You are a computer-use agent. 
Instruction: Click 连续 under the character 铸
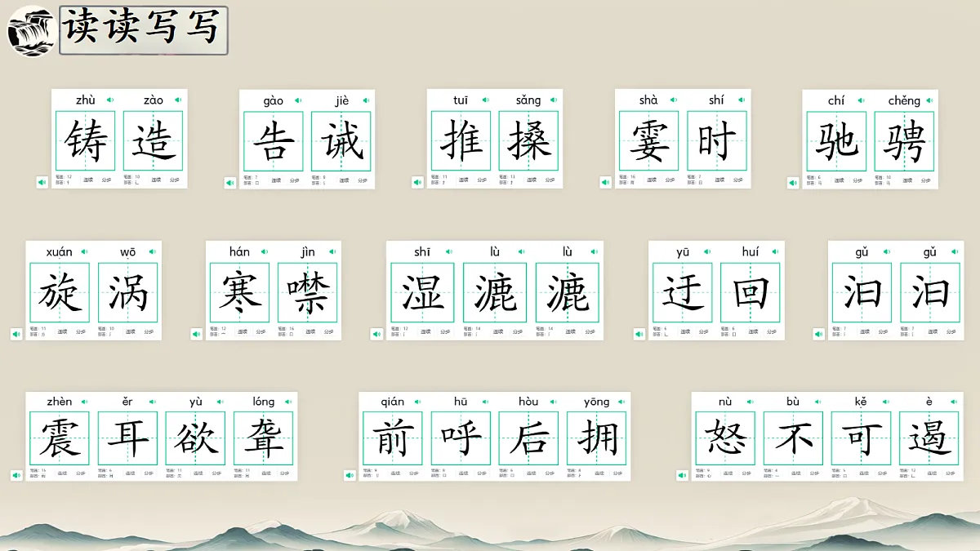tap(87, 180)
